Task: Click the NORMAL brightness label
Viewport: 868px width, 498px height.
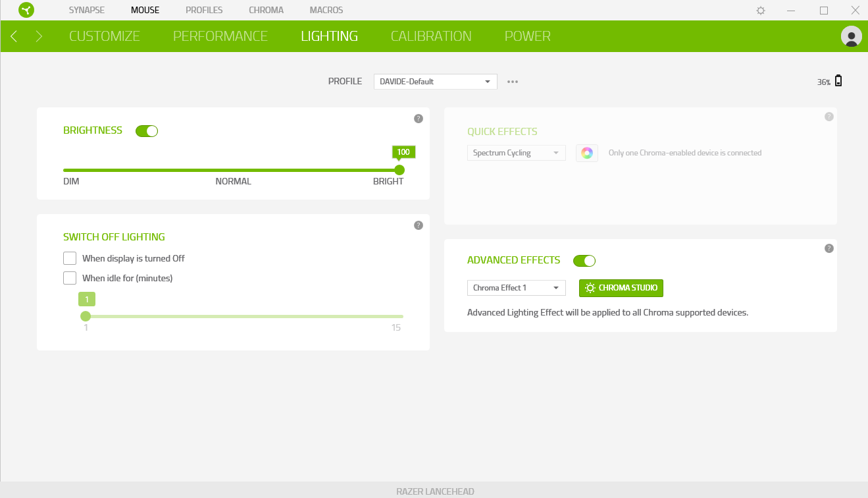Action: click(x=234, y=181)
